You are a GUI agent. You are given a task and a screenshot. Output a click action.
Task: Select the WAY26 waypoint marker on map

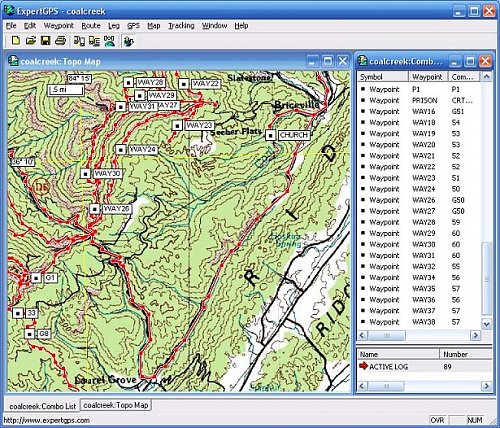coord(95,209)
